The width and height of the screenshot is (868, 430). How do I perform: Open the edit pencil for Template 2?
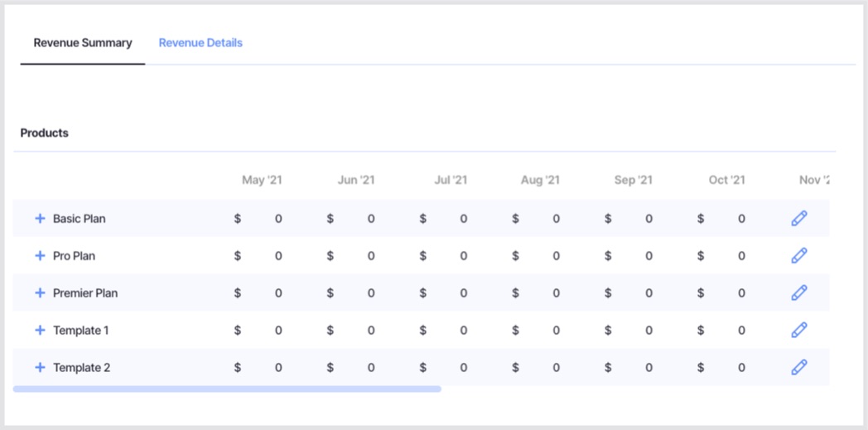(798, 367)
